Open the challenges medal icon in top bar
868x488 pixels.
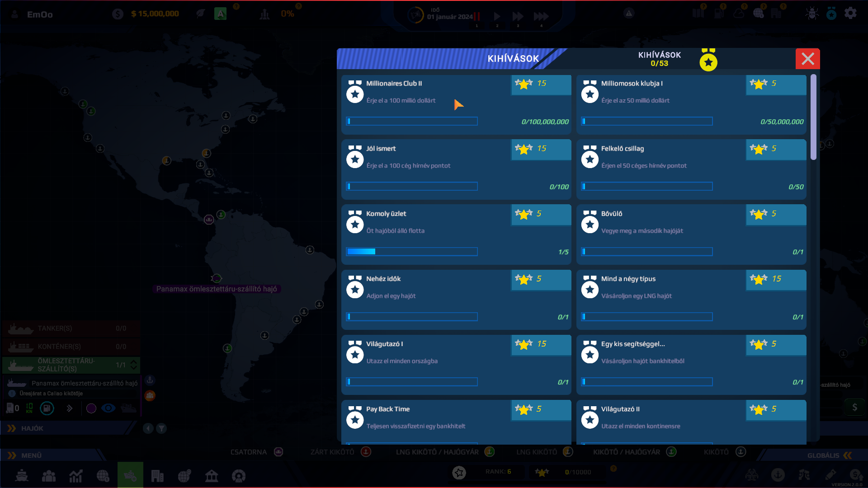(831, 14)
